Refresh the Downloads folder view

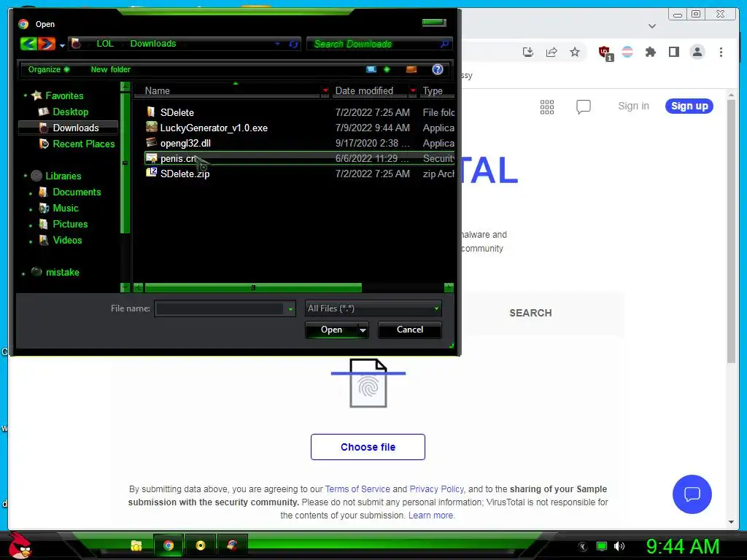coord(293,44)
